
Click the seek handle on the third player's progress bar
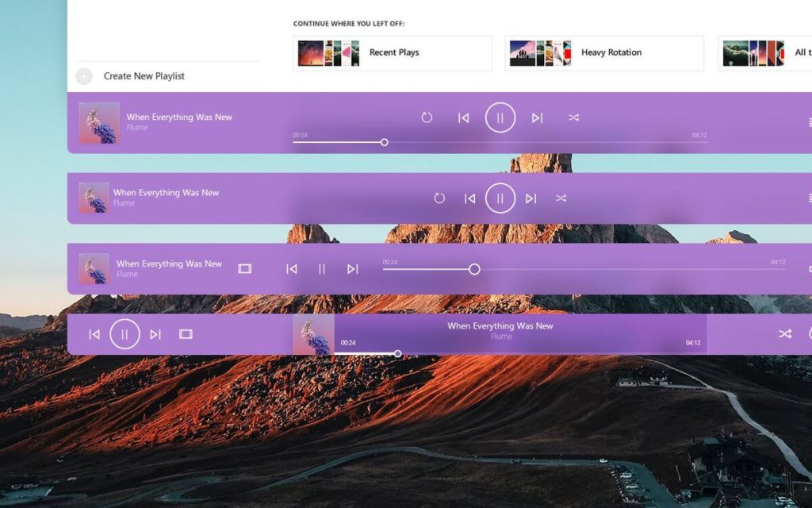475,269
